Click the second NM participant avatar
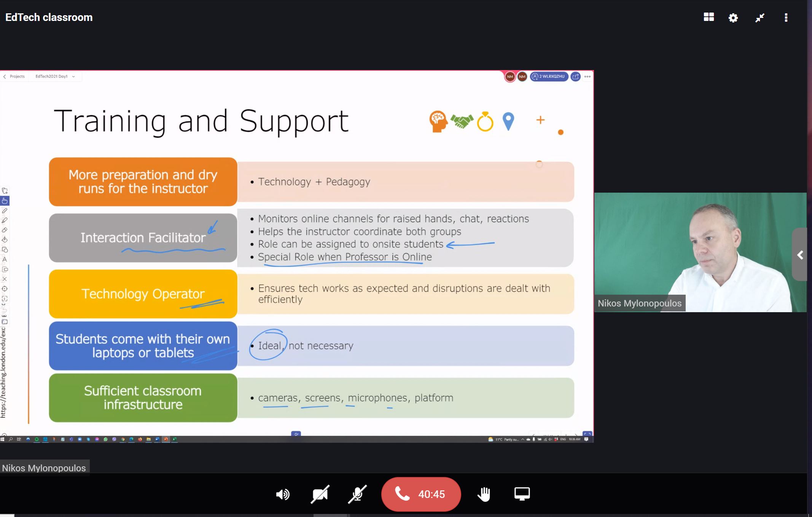Image resolution: width=812 pixels, height=517 pixels. click(x=522, y=77)
